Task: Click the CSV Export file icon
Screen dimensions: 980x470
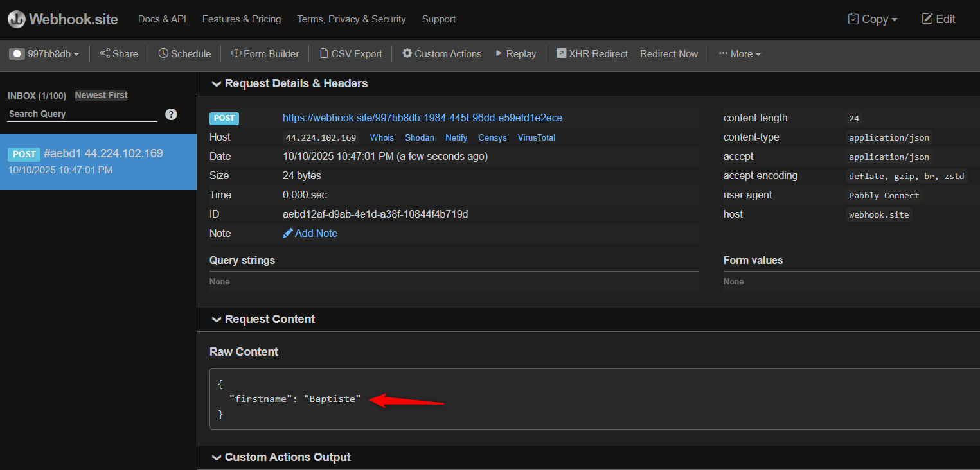Action: 325,53
